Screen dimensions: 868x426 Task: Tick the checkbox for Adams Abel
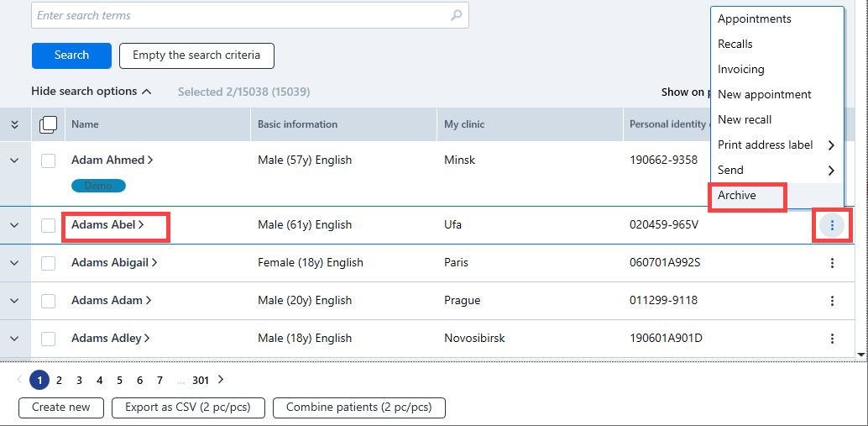pyautogui.click(x=48, y=225)
